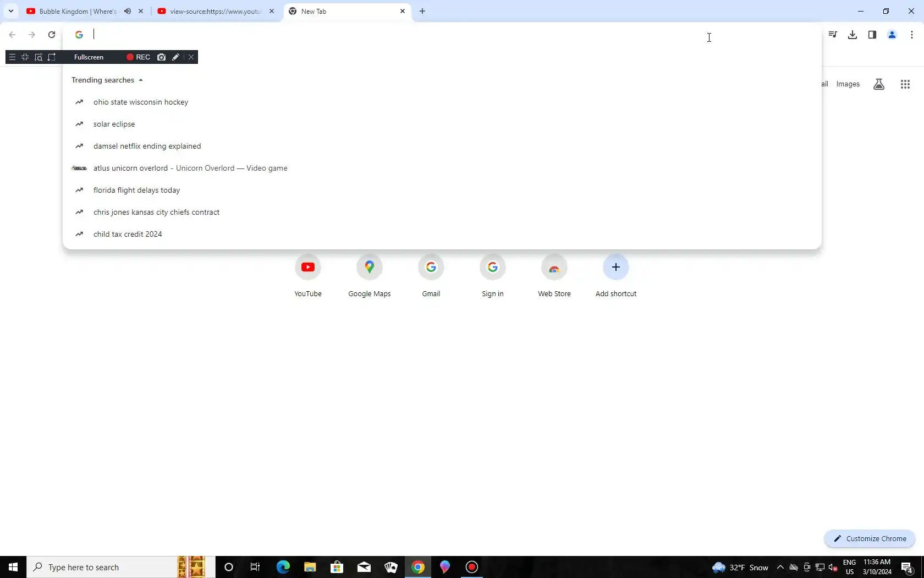
Task: Select 'damsel netflix ending explained' suggestion
Action: (x=442, y=146)
